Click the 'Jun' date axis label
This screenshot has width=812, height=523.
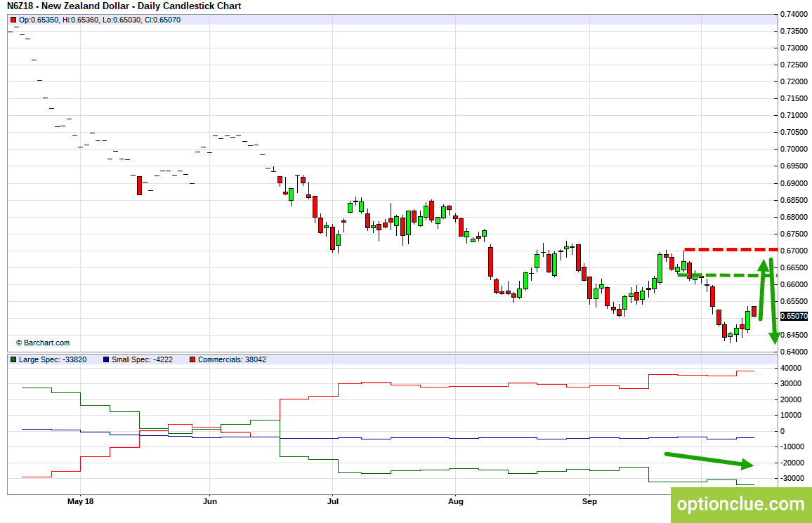pos(210,501)
